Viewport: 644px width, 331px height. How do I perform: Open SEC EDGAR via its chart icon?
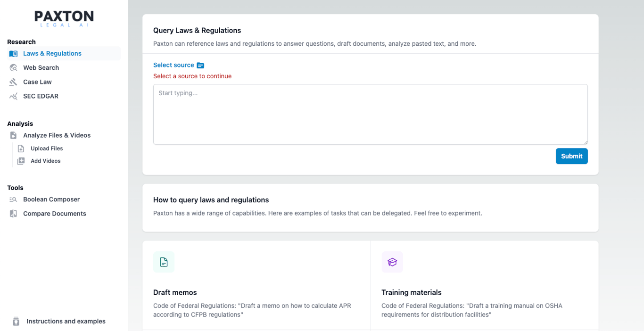(x=13, y=96)
